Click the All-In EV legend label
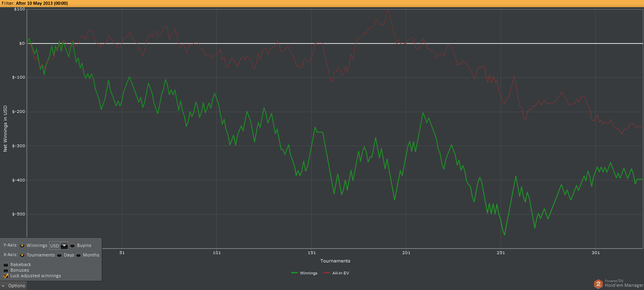 pyautogui.click(x=340, y=273)
